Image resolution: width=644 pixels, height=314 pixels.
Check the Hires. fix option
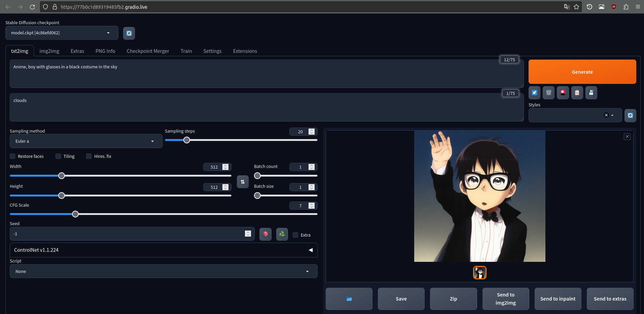pyautogui.click(x=89, y=156)
